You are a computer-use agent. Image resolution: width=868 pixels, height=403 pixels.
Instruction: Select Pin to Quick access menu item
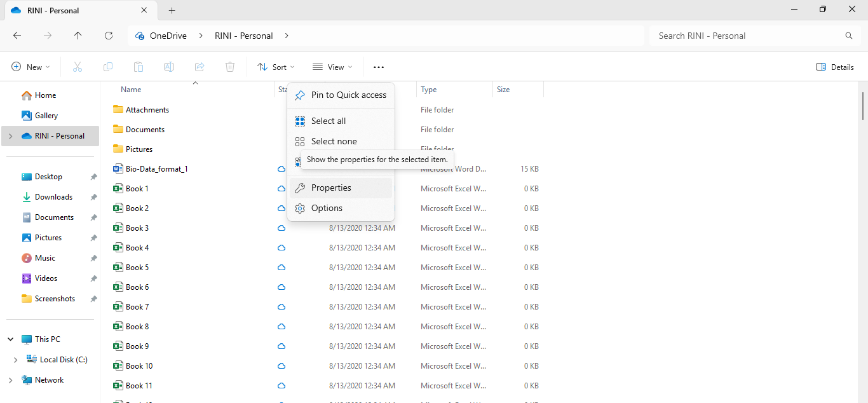[x=348, y=95]
